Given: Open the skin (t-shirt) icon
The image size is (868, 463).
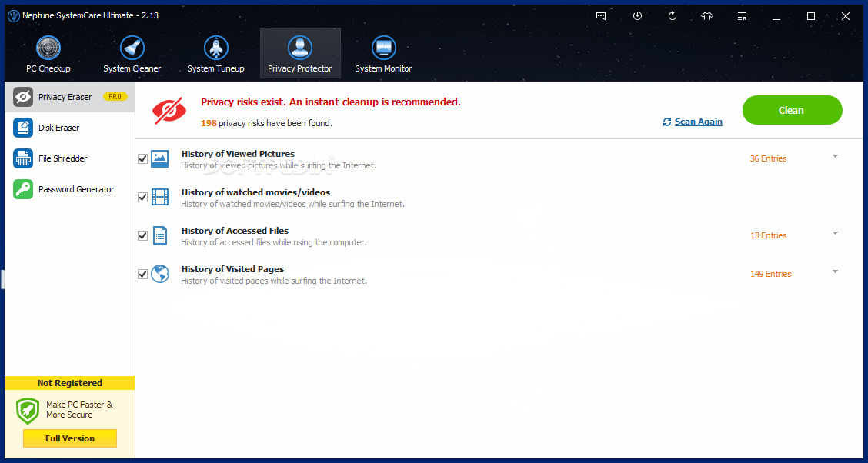Looking at the screenshot, I should (x=707, y=16).
